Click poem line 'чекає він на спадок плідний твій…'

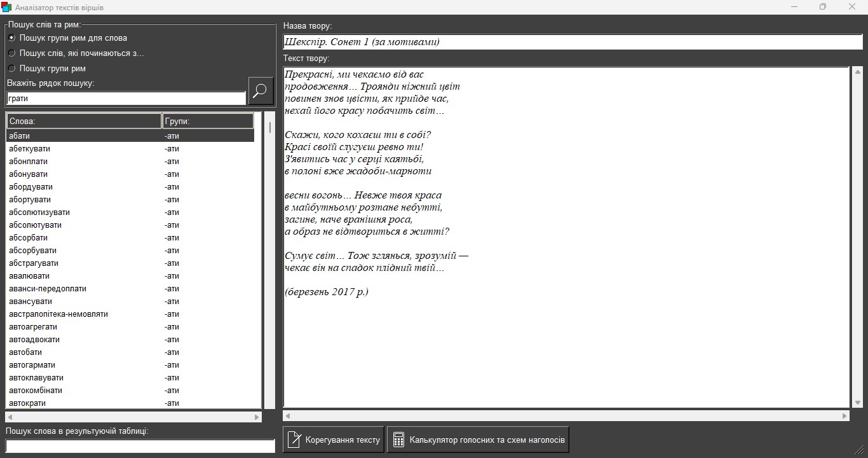click(x=364, y=268)
